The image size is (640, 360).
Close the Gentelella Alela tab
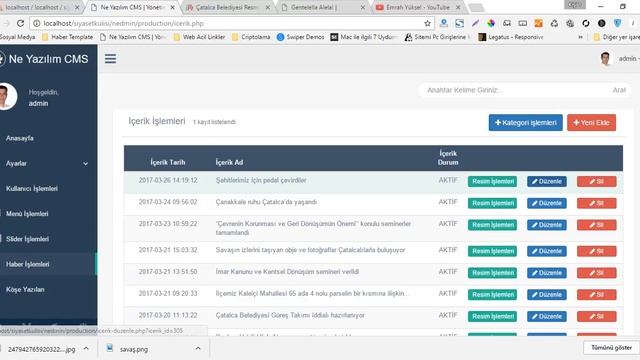click(362, 7)
